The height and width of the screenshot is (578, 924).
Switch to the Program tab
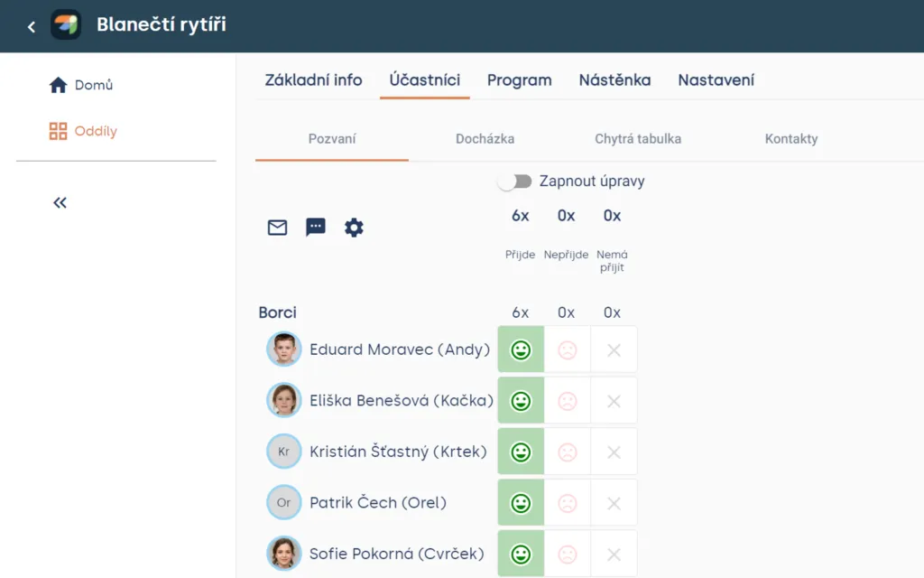pos(519,80)
